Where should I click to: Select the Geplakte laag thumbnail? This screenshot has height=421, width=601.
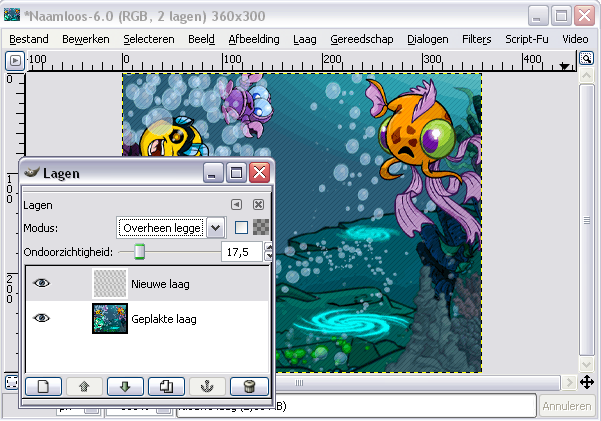coord(110,318)
